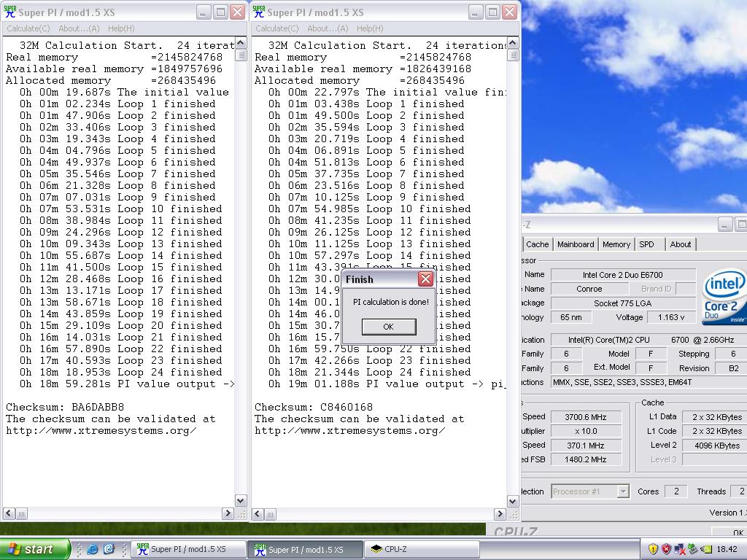The height and width of the screenshot is (560, 747).
Task: Switch to the Cache tab in CPU-Z
Action: point(537,244)
